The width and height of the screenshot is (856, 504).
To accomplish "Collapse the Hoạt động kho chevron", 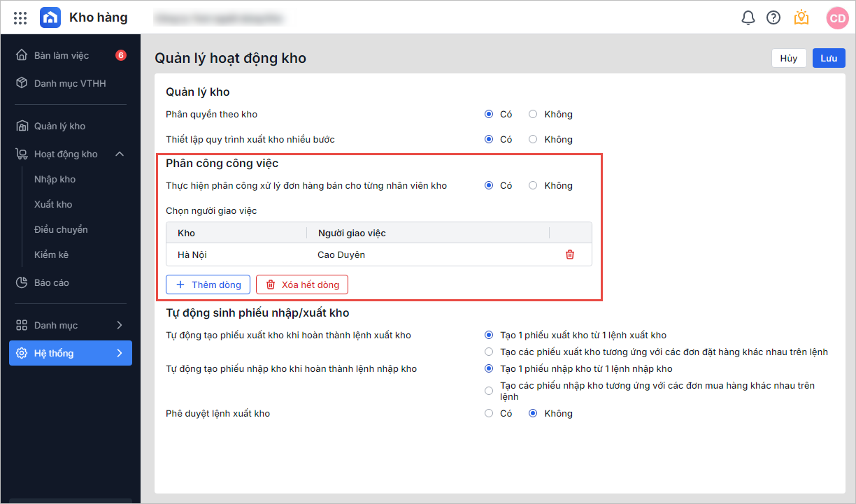I will [x=120, y=154].
